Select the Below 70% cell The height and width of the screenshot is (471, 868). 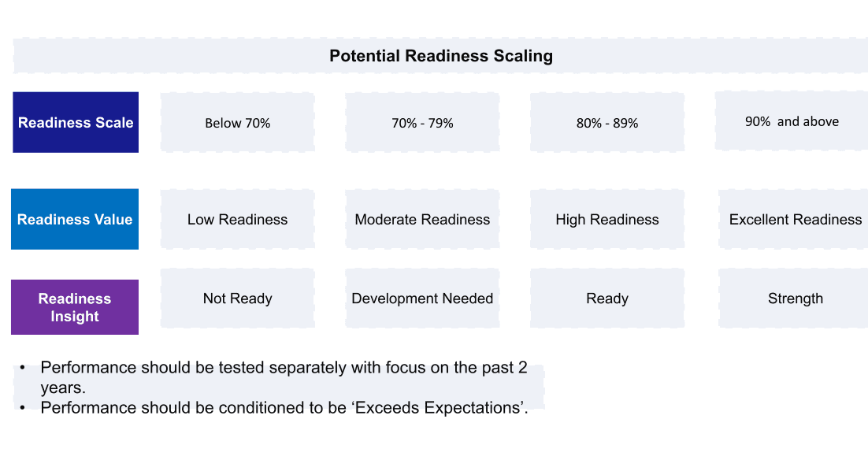pyautogui.click(x=238, y=122)
